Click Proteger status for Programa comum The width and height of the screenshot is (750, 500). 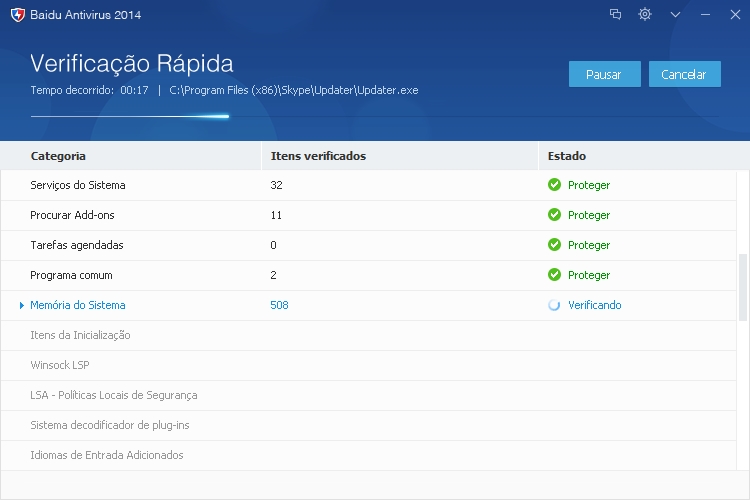click(589, 276)
